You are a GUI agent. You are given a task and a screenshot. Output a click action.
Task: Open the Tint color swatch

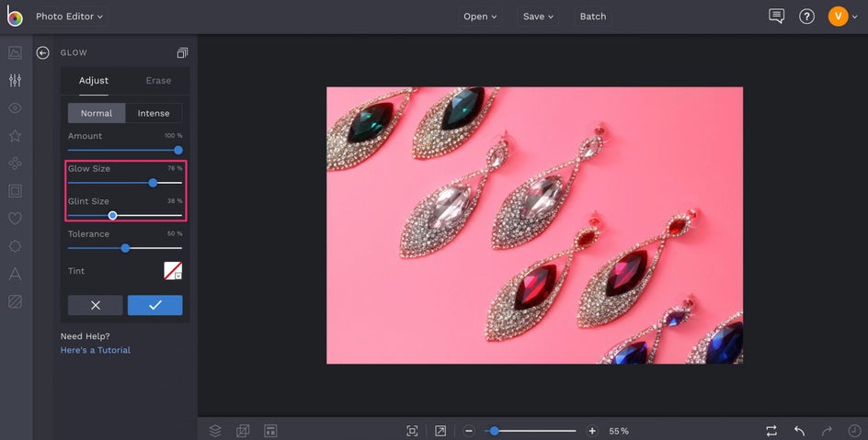pos(173,271)
